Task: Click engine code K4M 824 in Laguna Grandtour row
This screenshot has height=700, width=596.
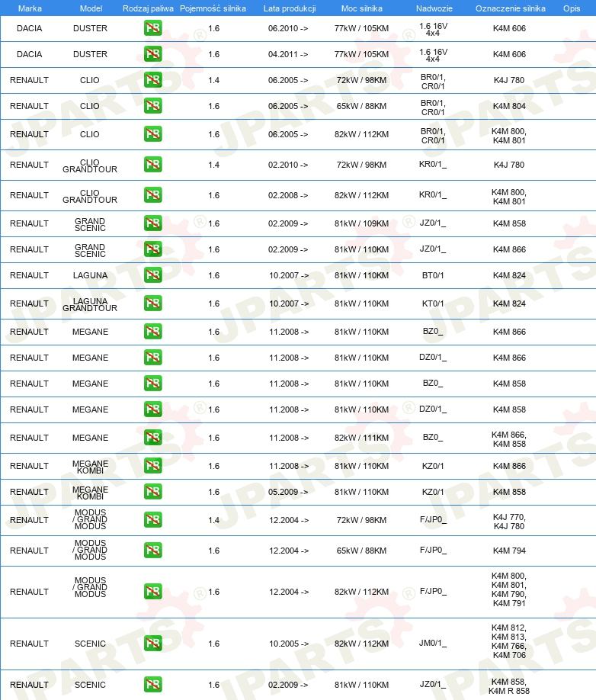Action: tap(509, 303)
